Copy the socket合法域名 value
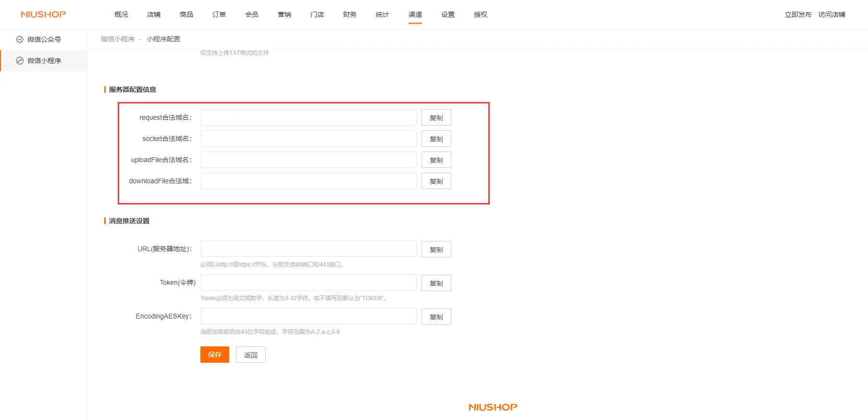This screenshot has height=420, width=868. pos(436,139)
